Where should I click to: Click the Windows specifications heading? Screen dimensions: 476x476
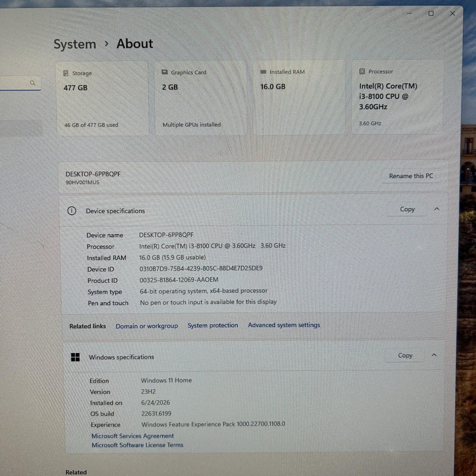tap(122, 357)
